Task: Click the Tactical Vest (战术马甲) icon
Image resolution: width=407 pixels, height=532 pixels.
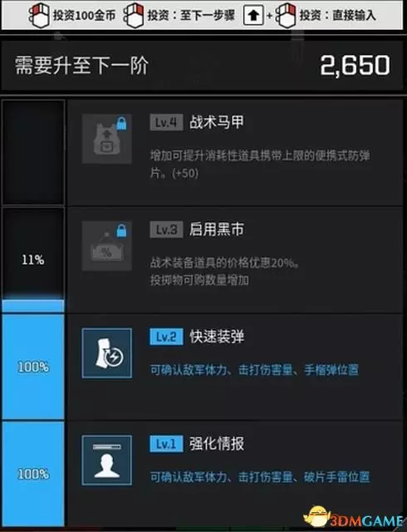Action: coord(106,139)
